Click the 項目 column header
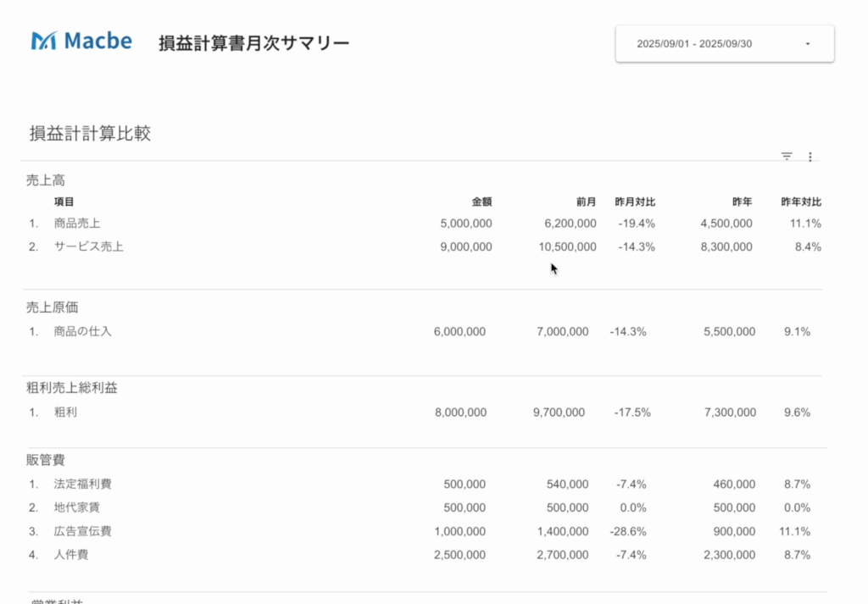The image size is (868, 604). pyautogui.click(x=64, y=202)
